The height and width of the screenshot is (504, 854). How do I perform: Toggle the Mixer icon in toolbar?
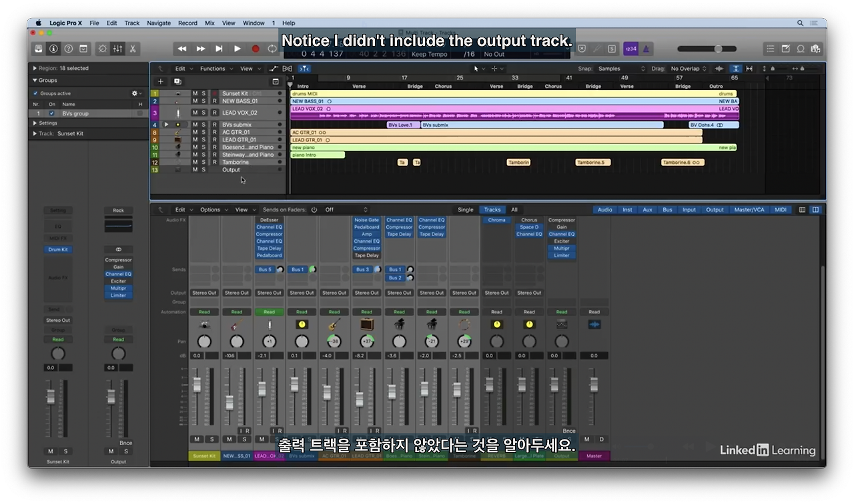pos(117,49)
